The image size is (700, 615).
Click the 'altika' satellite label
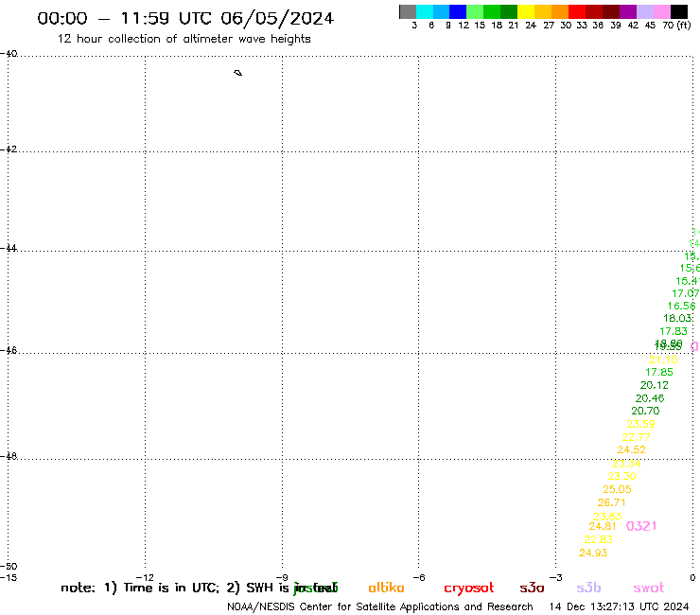point(386,588)
